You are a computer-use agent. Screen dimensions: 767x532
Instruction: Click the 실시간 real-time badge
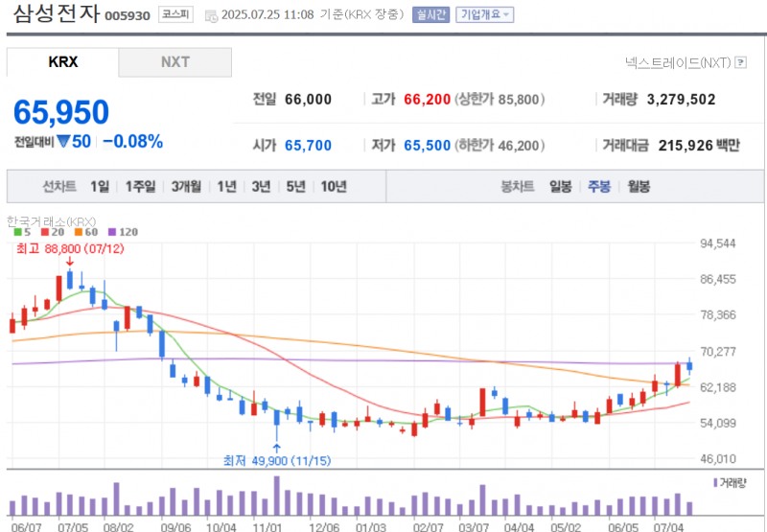click(430, 15)
